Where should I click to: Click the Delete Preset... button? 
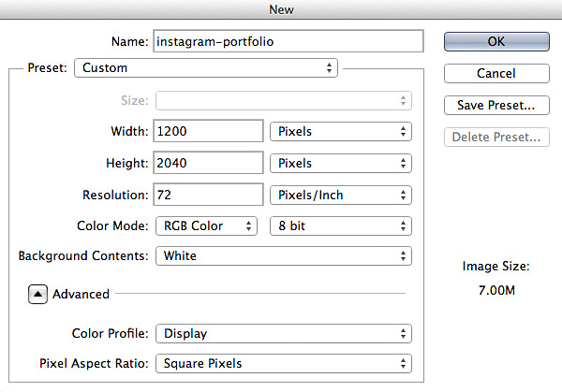click(x=495, y=138)
